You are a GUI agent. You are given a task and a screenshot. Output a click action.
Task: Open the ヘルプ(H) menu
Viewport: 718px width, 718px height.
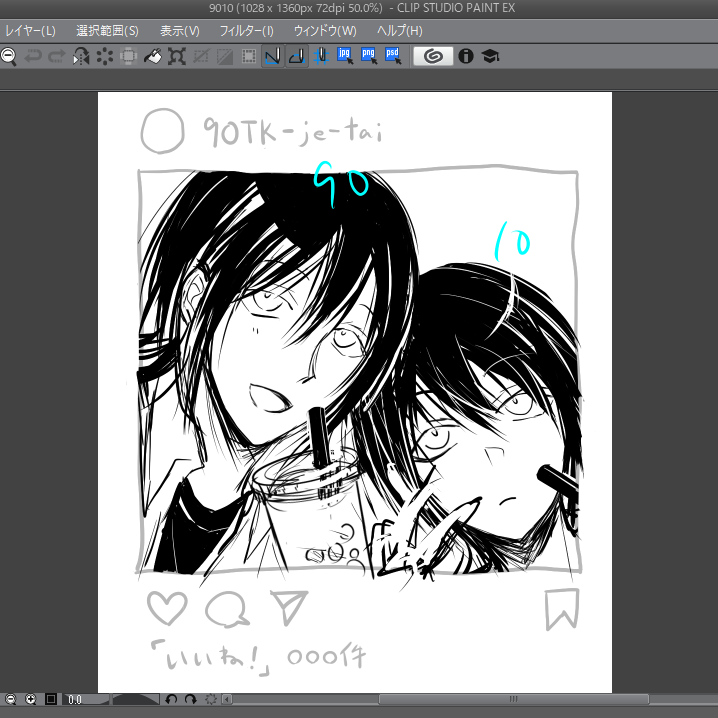399,31
